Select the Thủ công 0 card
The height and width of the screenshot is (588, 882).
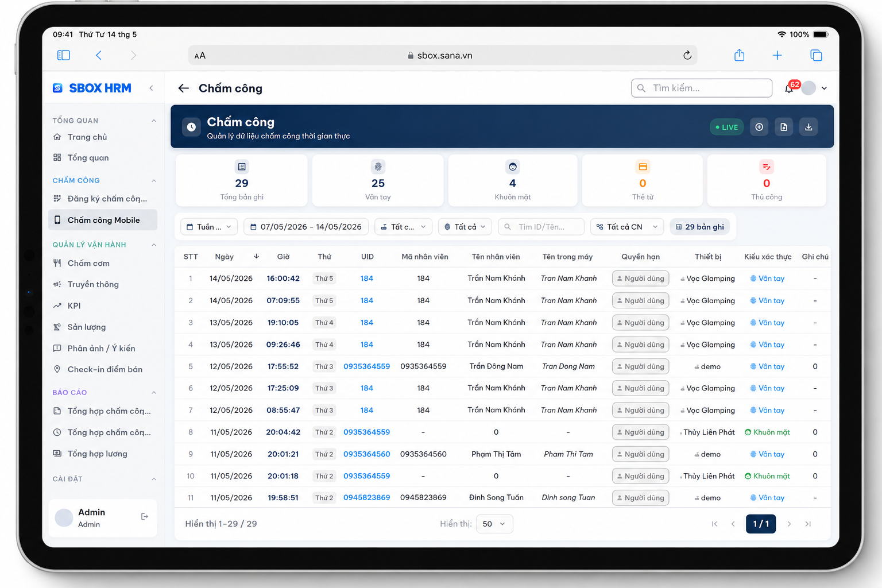click(767, 180)
